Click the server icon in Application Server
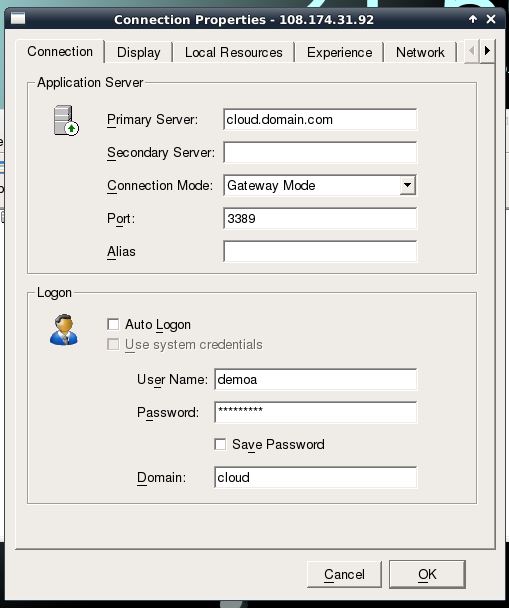Viewport: 509px width, 608px height. point(66,120)
